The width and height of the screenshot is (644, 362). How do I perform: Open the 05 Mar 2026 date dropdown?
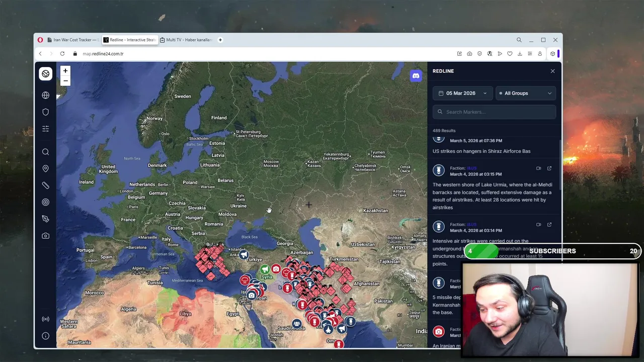click(462, 93)
